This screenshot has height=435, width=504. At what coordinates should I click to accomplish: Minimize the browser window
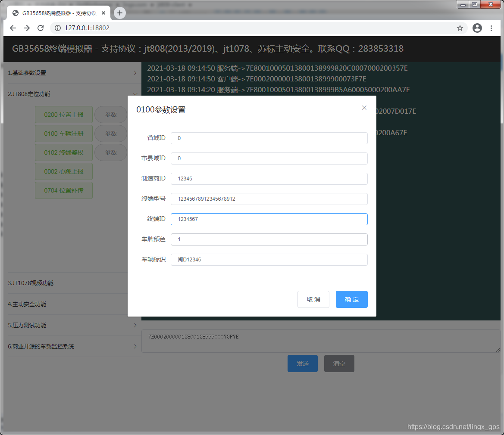click(463, 4)
